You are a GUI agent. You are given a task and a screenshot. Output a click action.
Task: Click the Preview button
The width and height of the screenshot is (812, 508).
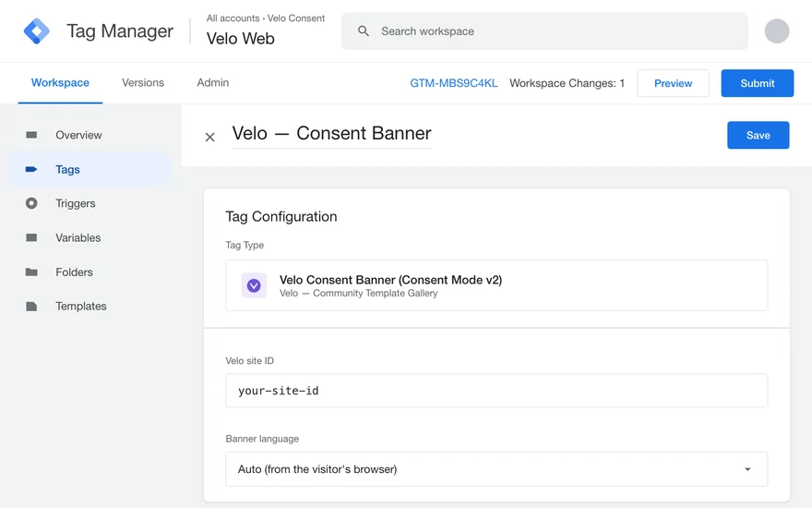pos(673,83)
